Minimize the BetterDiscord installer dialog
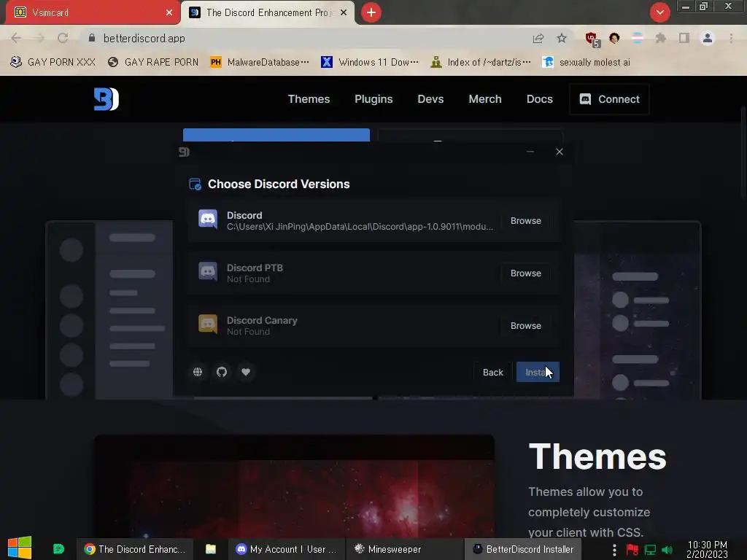Viewport: 747px width, 560px height. pos(530,152)
